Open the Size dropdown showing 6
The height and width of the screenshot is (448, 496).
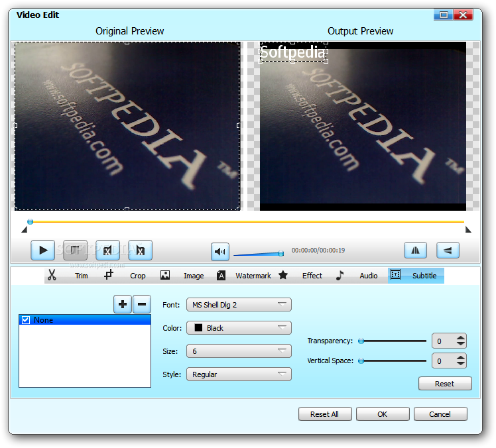click(x=239, y=351)
